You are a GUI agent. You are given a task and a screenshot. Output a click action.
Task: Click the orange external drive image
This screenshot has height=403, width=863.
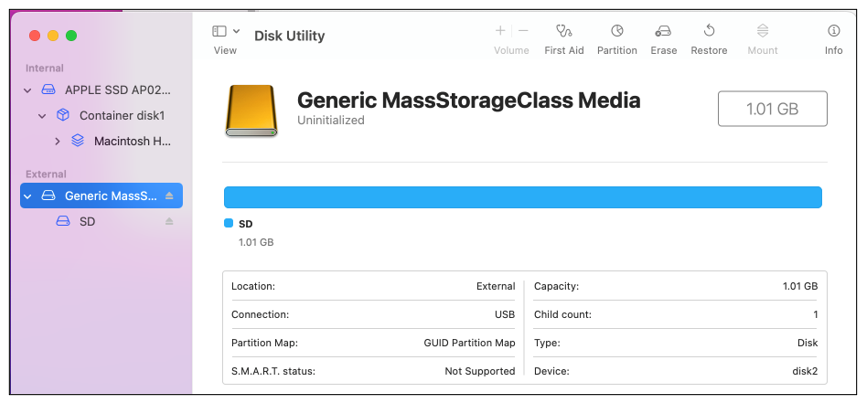tap(252, 111)
